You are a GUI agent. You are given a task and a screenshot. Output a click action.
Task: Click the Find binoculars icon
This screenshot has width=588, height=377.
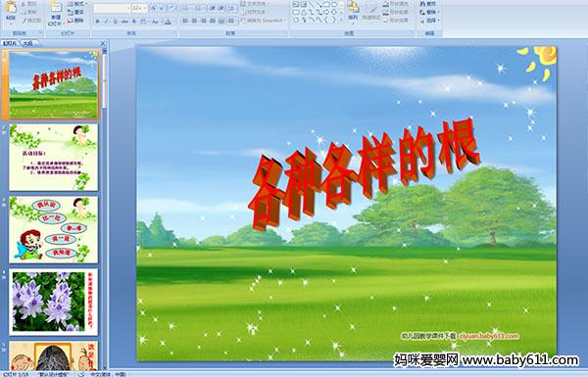pyautogui.click(x=422, y=4)
